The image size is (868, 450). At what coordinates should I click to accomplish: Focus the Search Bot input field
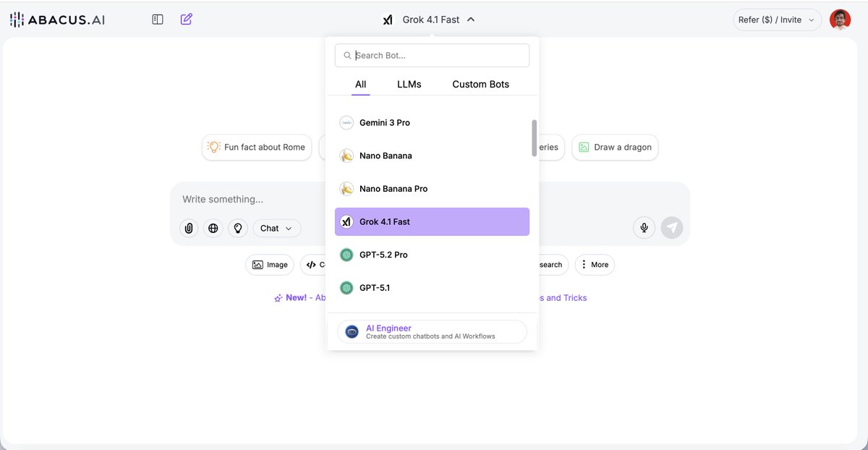(432, 56)
